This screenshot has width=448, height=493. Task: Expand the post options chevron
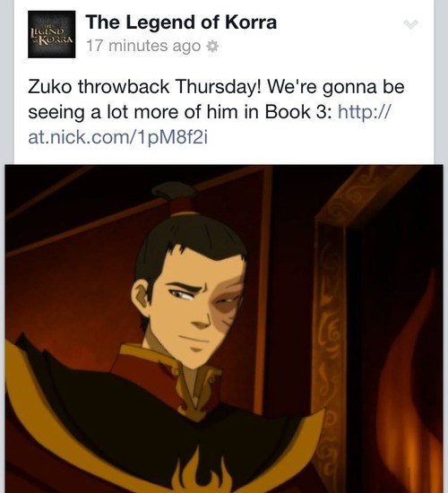[x=411, y=24]
